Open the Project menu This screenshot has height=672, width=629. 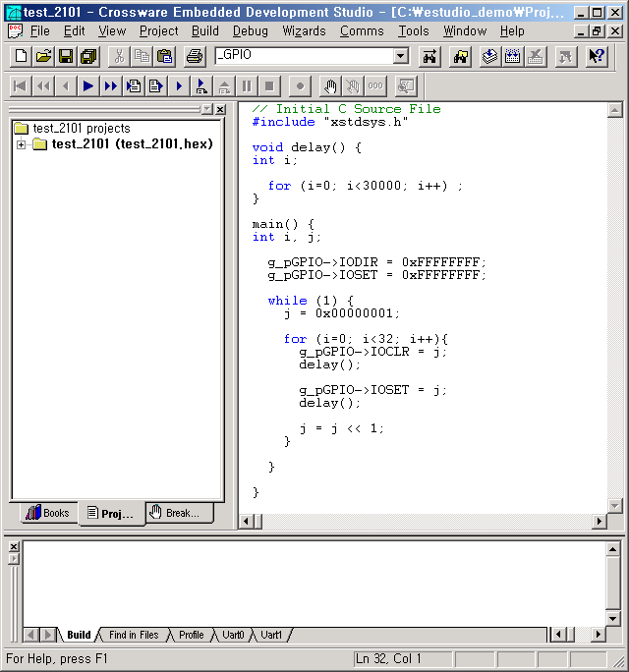[158, 31]
